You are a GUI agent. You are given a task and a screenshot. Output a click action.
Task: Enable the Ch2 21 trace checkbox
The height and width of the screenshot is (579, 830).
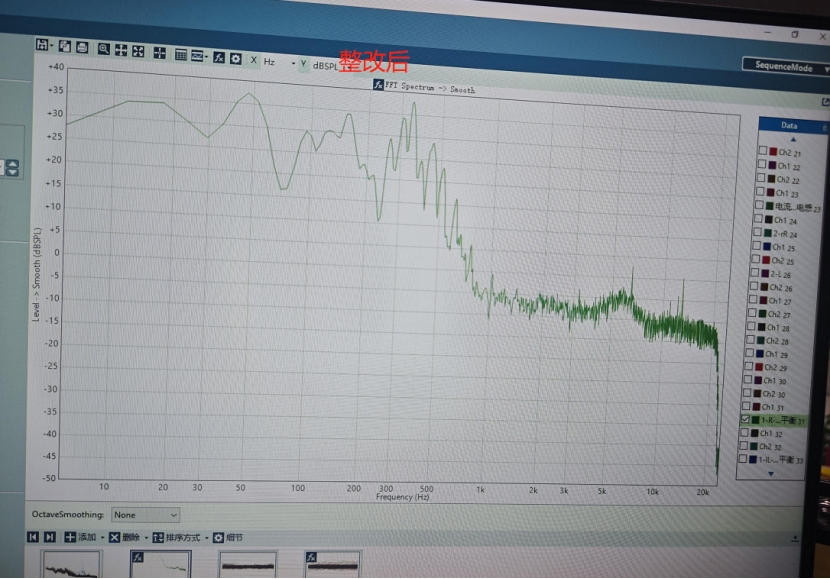(x=763, y=150)
